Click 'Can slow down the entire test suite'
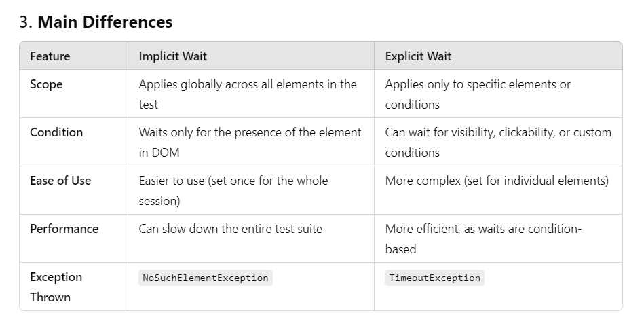This screenshot has height=330, width=644. 231,229
